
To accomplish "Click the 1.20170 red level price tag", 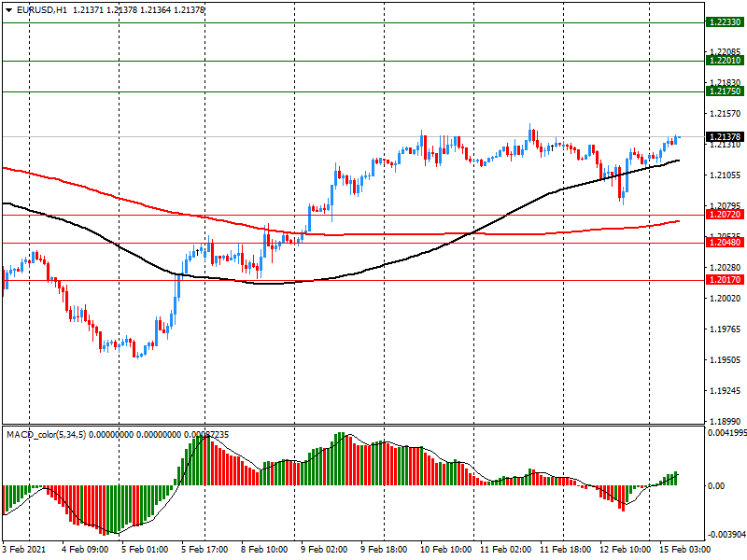I will (725, 279).
